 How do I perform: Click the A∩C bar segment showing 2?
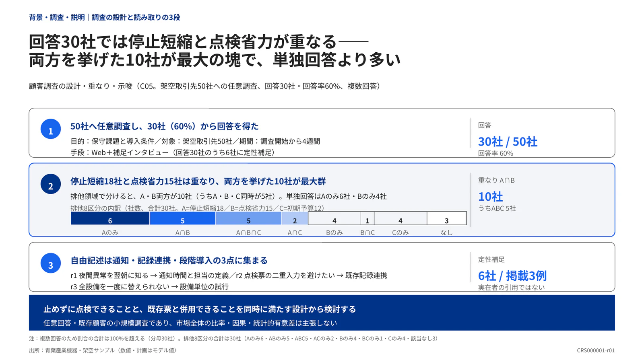coord(295,218)
